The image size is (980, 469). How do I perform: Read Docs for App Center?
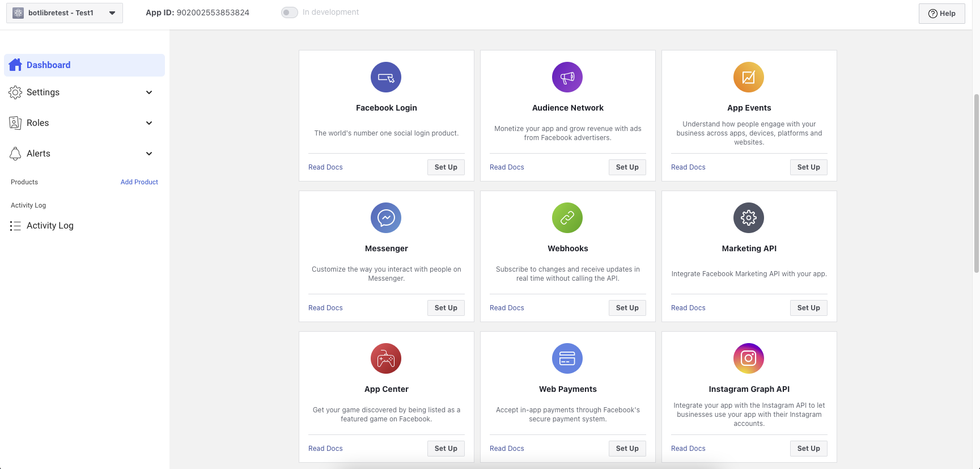point(325,449)
